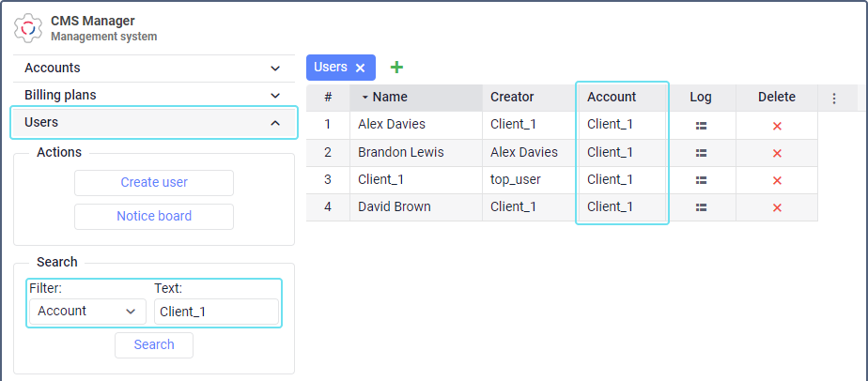
Task: Open the log for Alex Davies
Action: [x=701, y=126]
